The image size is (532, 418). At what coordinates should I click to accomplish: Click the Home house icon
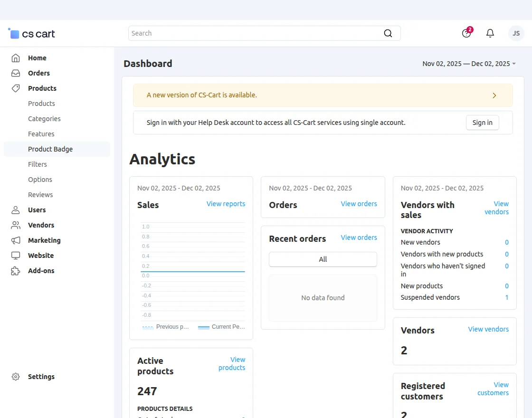[16, 58]
